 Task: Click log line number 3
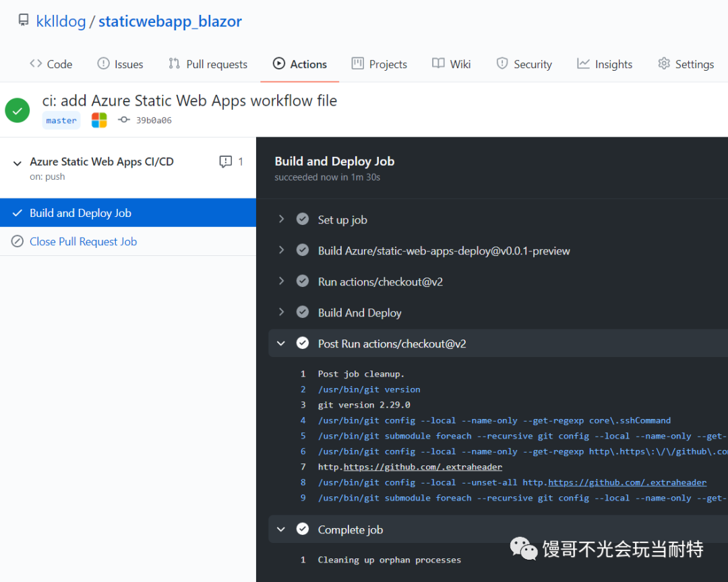click(x=303, y=405)
